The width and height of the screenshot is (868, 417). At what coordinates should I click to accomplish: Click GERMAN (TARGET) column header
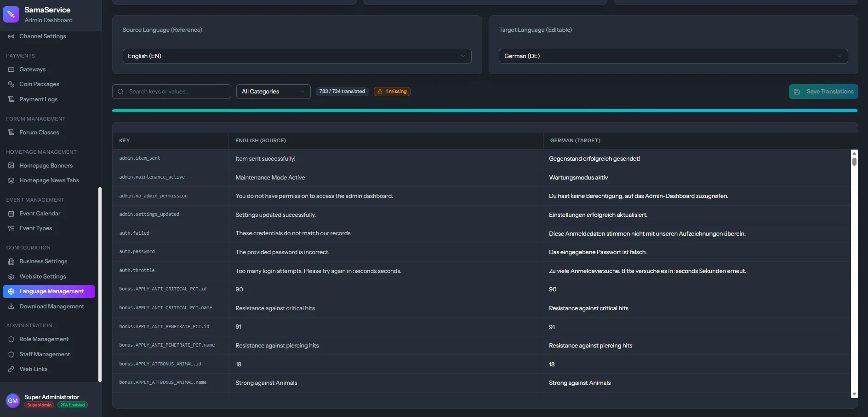point(575,140)
